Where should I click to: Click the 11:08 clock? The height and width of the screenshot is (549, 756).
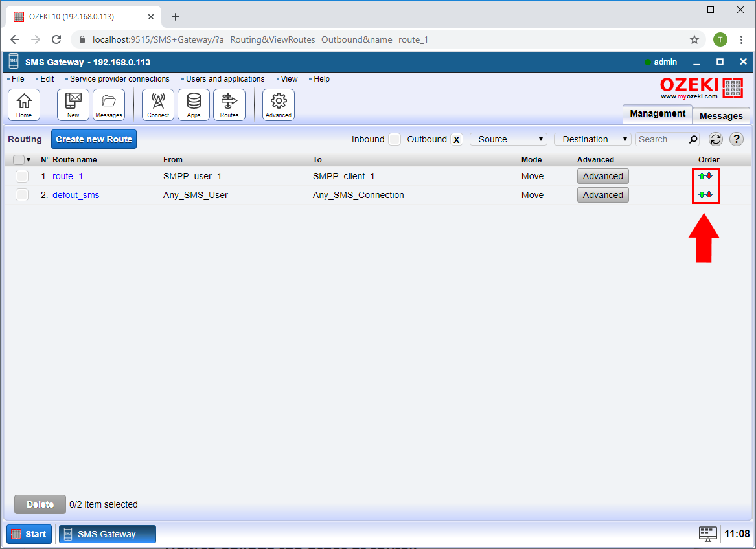coord(737,533)
